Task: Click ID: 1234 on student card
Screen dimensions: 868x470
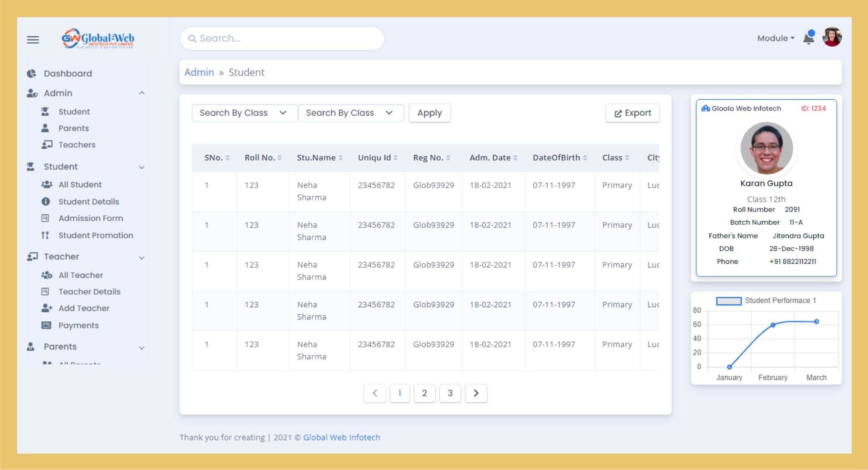Action: tap(813, 108)
